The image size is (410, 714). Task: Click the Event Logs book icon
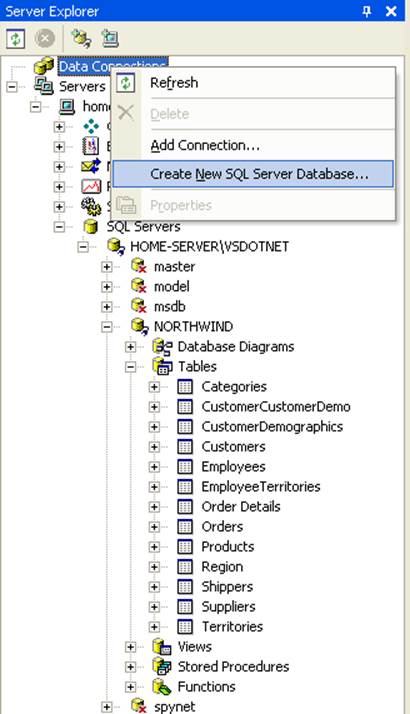(90, 146)
